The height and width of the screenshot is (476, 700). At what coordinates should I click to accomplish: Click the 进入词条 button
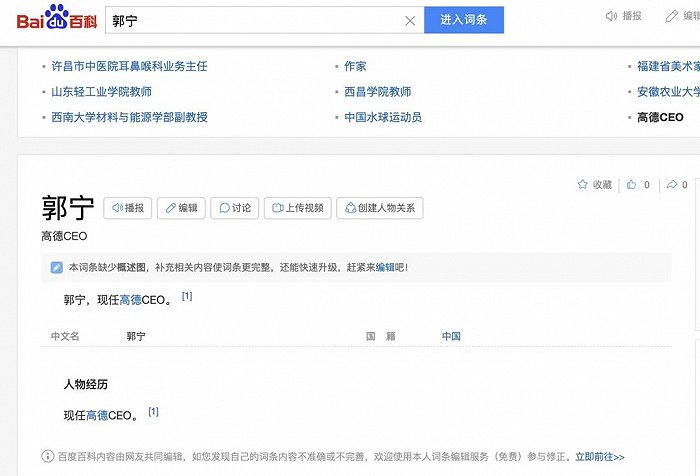(x=464, y=20)
